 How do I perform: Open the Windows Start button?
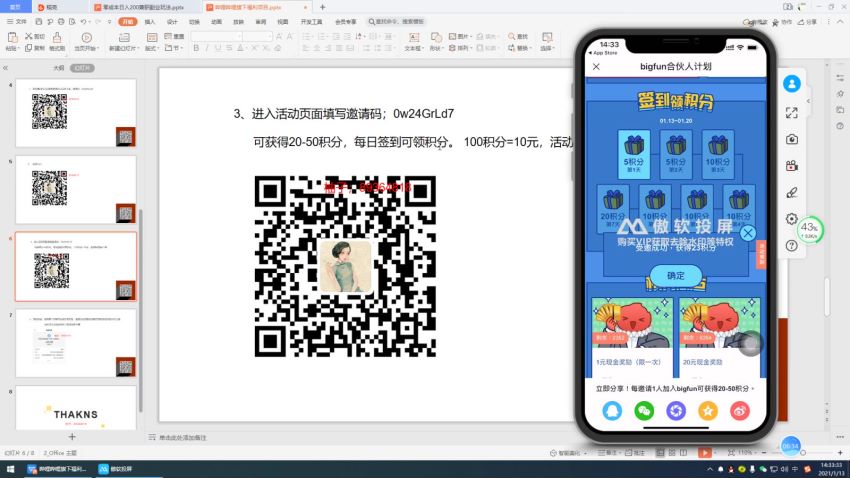pyautogui.click(x=10, y=469)
